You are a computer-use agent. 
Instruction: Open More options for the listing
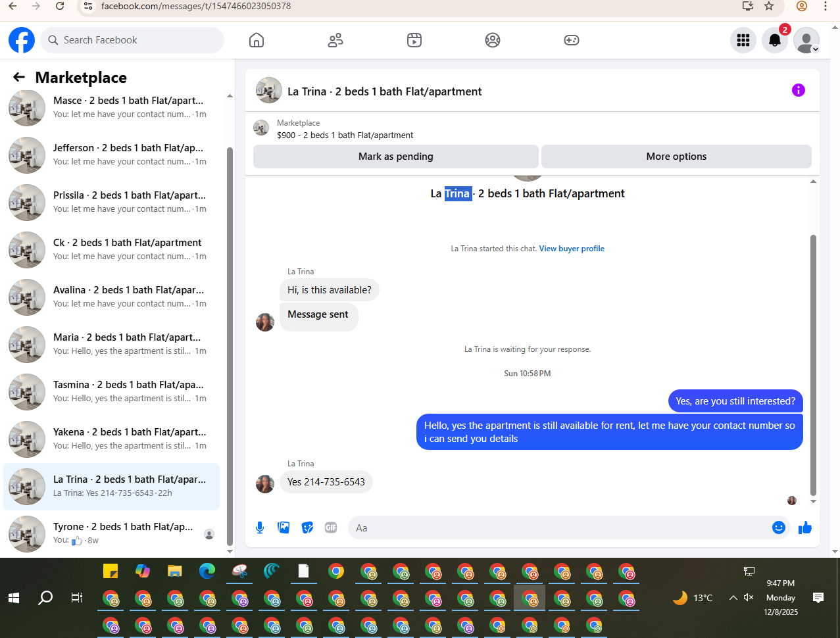click(676, 157)
